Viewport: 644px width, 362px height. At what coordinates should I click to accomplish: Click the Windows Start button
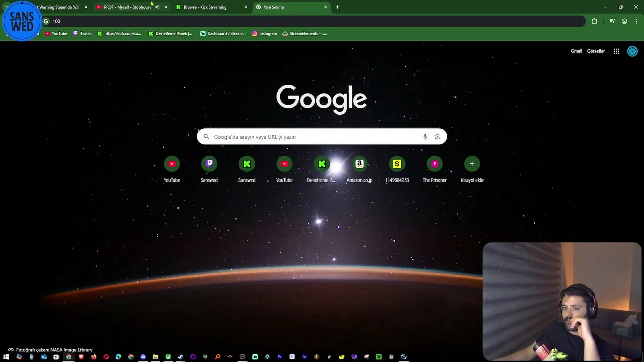click(6, 357)
